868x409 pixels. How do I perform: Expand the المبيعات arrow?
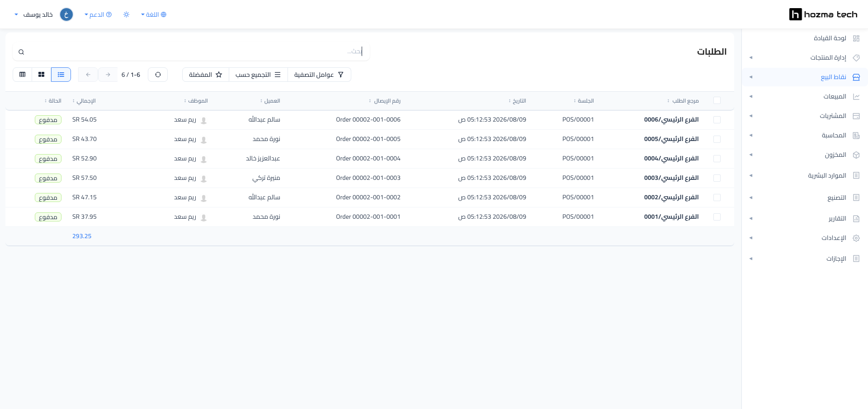[751, 97]
